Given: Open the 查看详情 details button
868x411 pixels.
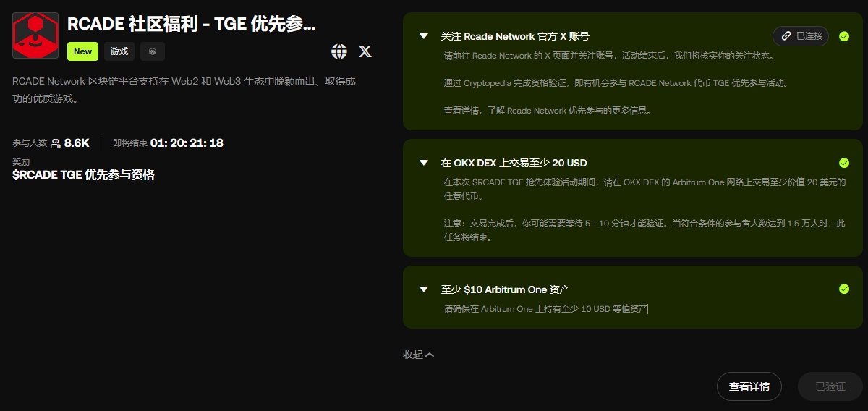Looking at the screenshot, I should point(749,386).
